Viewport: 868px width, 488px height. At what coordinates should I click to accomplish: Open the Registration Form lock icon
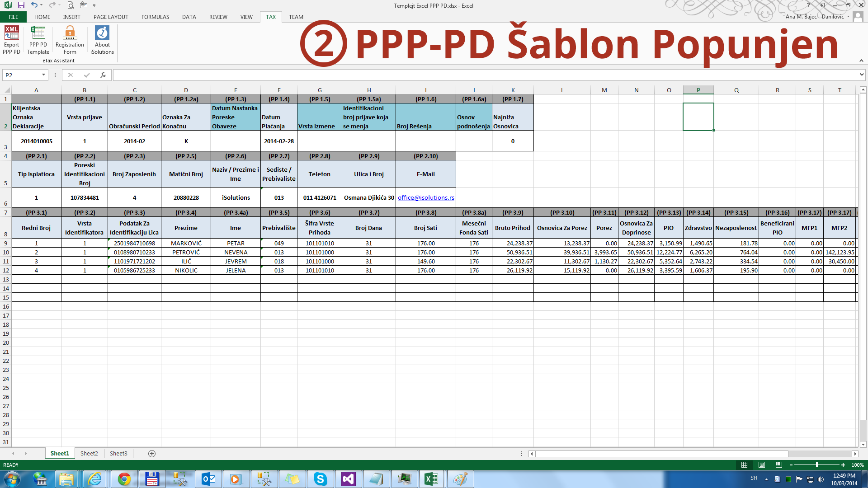70,33
